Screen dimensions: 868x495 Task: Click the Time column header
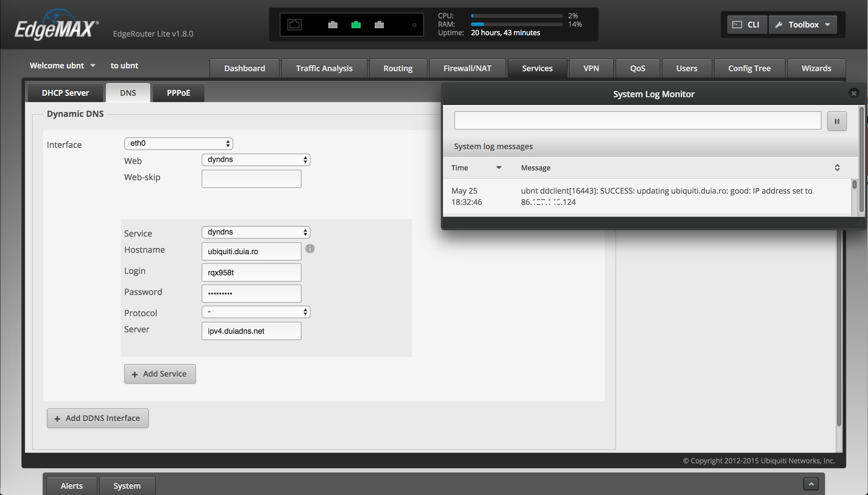click(x=460, y=168)
